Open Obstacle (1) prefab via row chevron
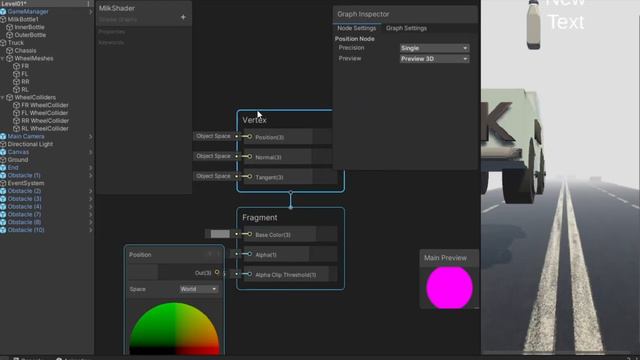640x360 pixels. pos(91,176)
